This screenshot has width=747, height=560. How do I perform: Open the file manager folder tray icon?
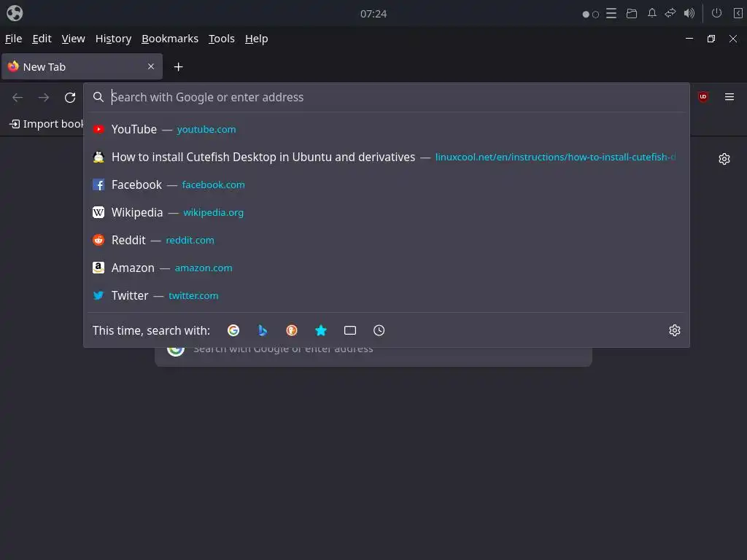[632, 13]
